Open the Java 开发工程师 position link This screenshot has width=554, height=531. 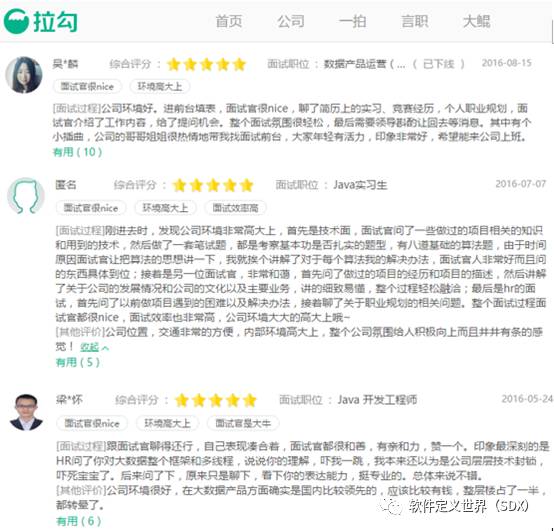coord(377,400)
